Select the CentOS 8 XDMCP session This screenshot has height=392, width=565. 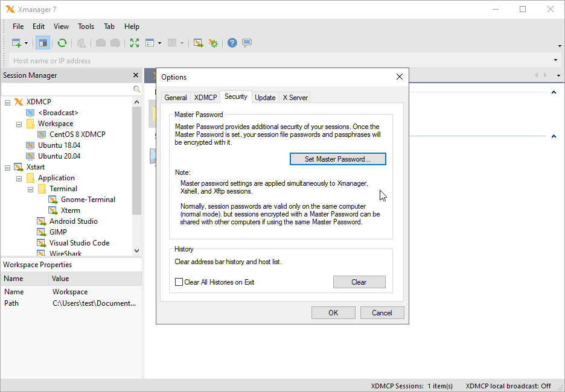(x=77, y=134)
